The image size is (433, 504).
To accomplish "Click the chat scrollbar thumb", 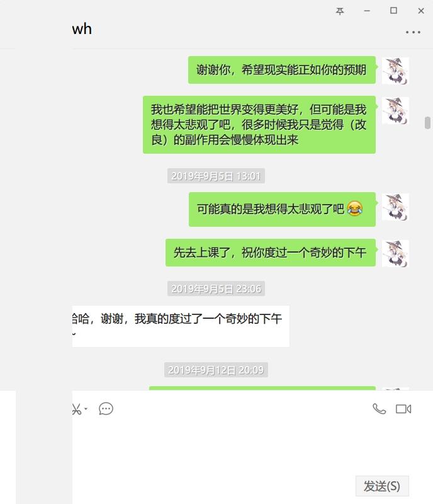I will click(427, 123).
